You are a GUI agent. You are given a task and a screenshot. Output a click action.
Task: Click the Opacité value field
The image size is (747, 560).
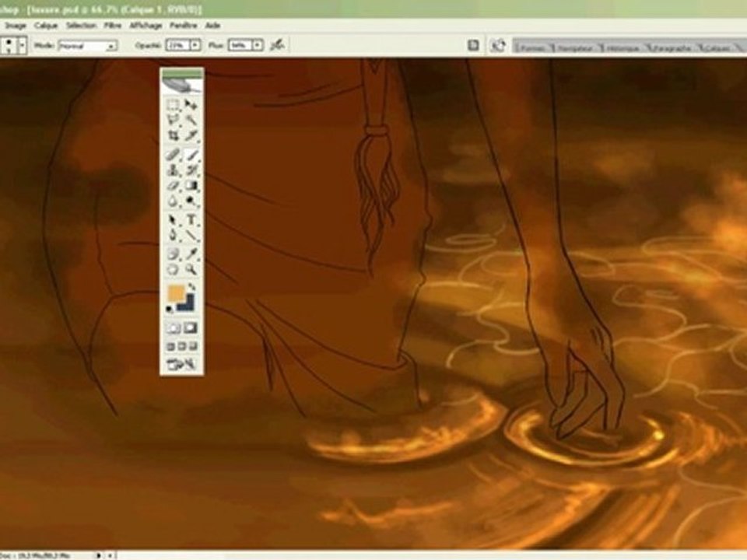pyautogui.click(x=177, y=46)
